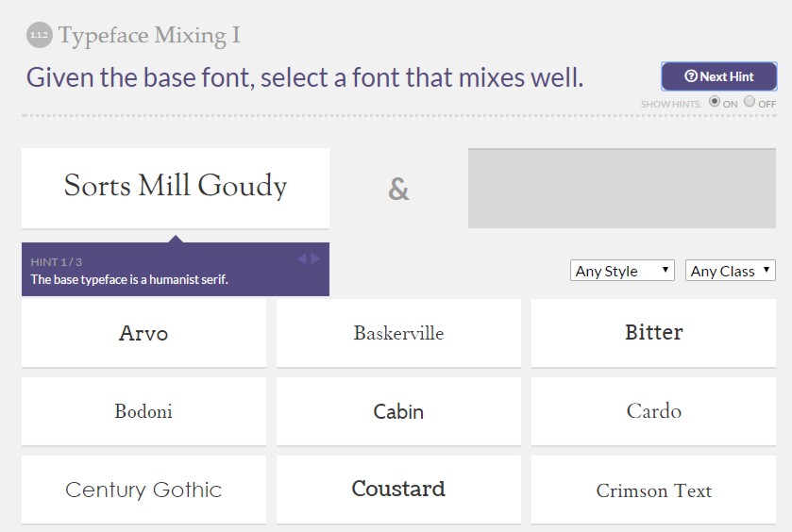Click the Sorts Mill Goudy base font box

[176, 189]
